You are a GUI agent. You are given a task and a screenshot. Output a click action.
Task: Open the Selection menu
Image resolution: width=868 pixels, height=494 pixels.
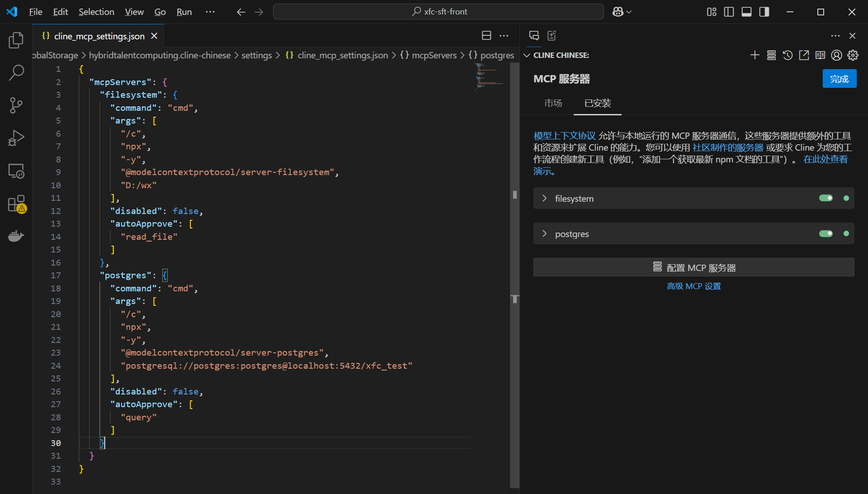tap(96, 12)
